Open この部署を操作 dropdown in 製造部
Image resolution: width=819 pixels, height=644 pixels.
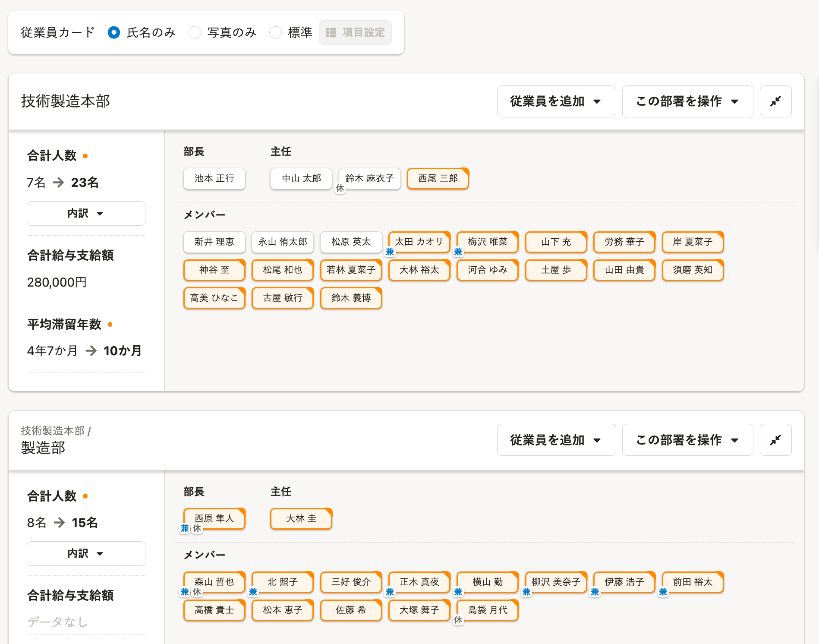[x=687, y=440]
